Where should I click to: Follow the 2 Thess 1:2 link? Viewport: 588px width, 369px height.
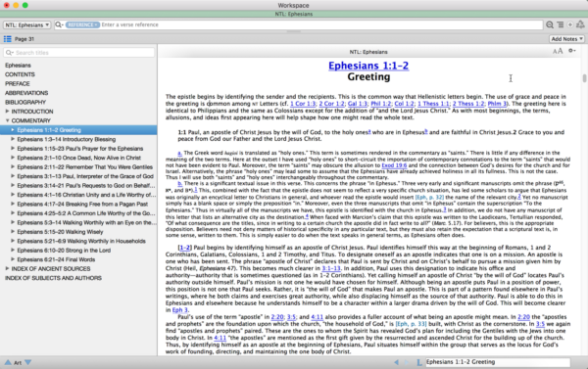pos(468,104)
